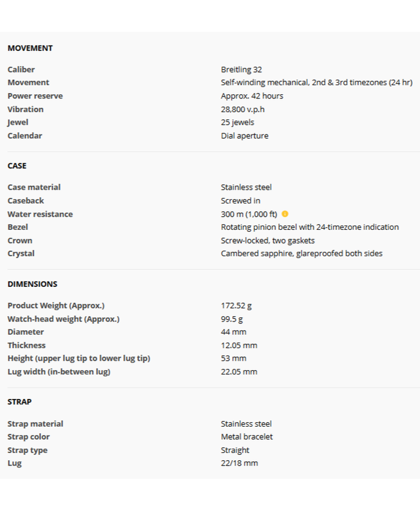The width and height of the screenshot is (420, 510).
Task: Click the Metal bracelet strap color value
Action: pyautogui.click(x=247, y=437)
